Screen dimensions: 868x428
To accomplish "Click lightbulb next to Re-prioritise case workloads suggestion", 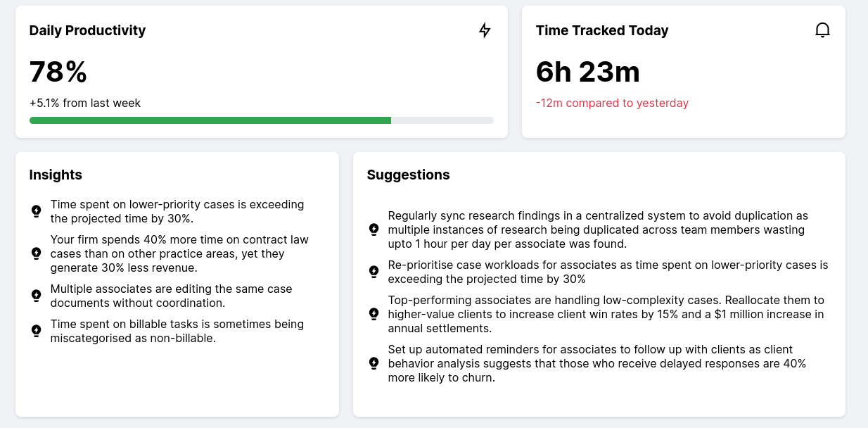I will pos(374,272).
